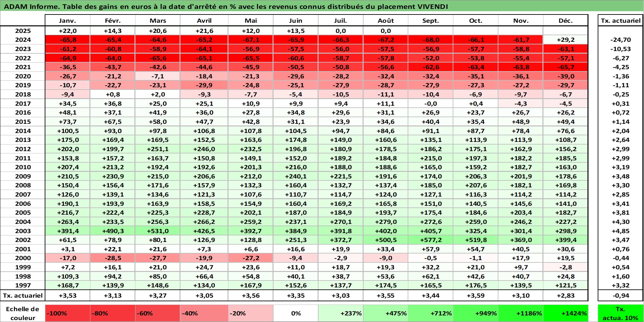Select the 'Déc.' column header
Screen dimensions: 644x322
565,20
